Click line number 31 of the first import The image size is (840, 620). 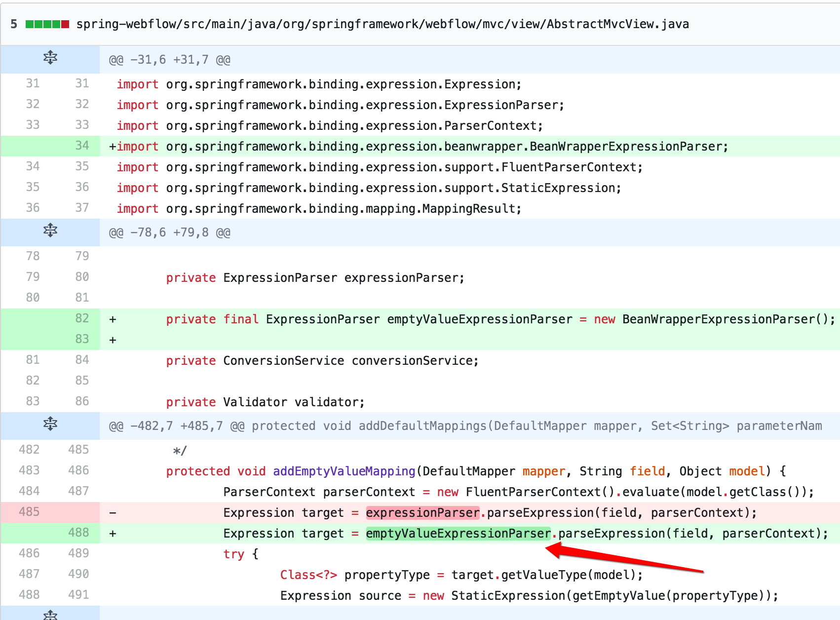(x=32, y=83)
